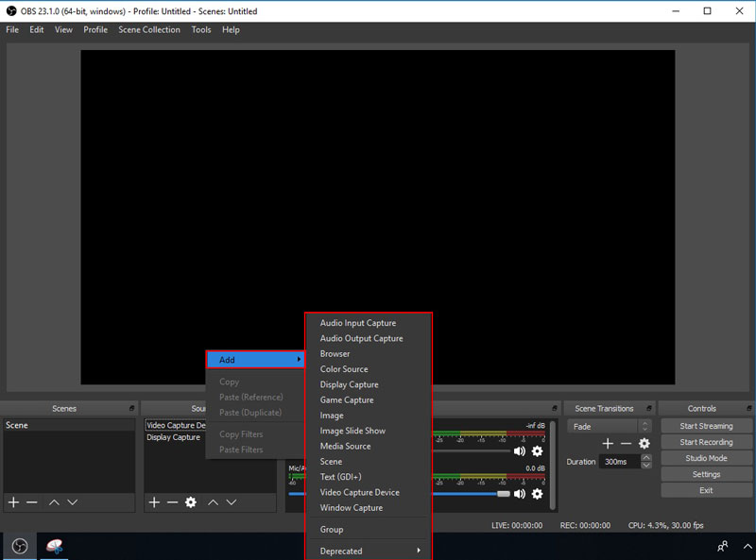Undock the Mixer panel
The height and width of the screenshot is (560, 756).
pos(555,408)
